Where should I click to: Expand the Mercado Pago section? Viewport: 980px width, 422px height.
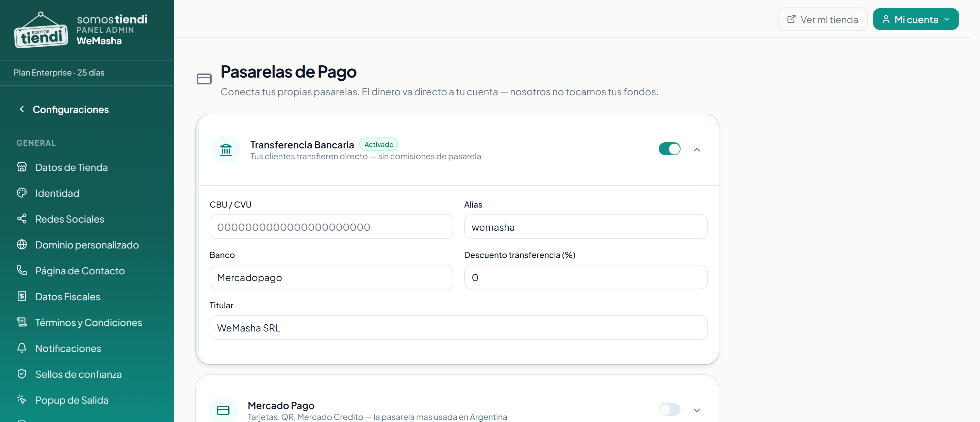click(x=697, y=410)
